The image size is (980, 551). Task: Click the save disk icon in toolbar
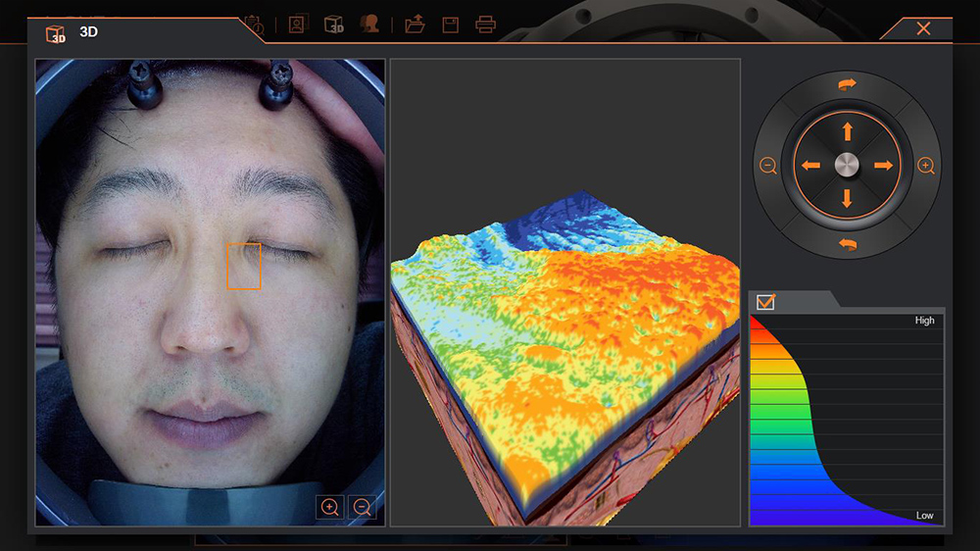pos(450,25)
